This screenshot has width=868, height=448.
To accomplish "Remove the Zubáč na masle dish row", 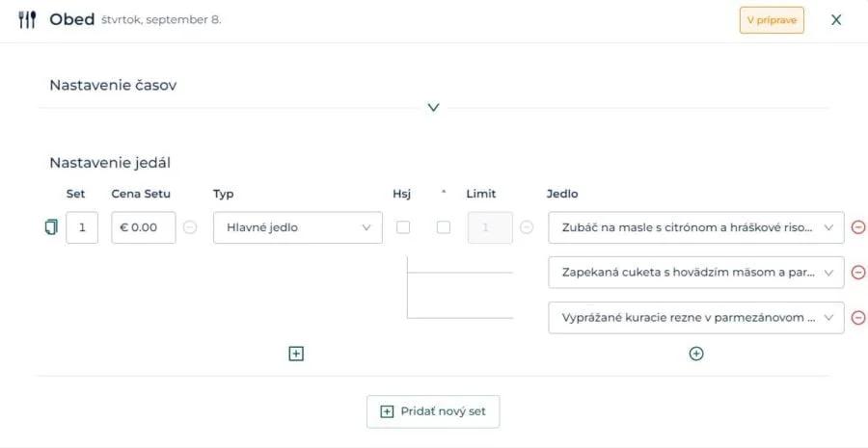I will point(857,227).
